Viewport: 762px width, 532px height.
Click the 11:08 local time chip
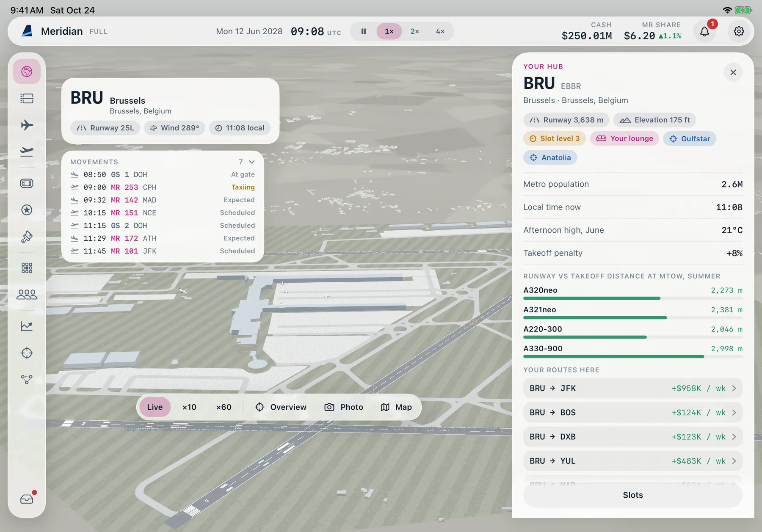[240, 128]
